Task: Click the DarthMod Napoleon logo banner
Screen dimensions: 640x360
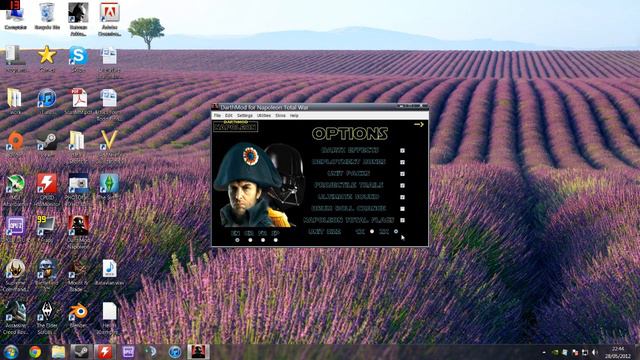Action: [x=236, y=126]
